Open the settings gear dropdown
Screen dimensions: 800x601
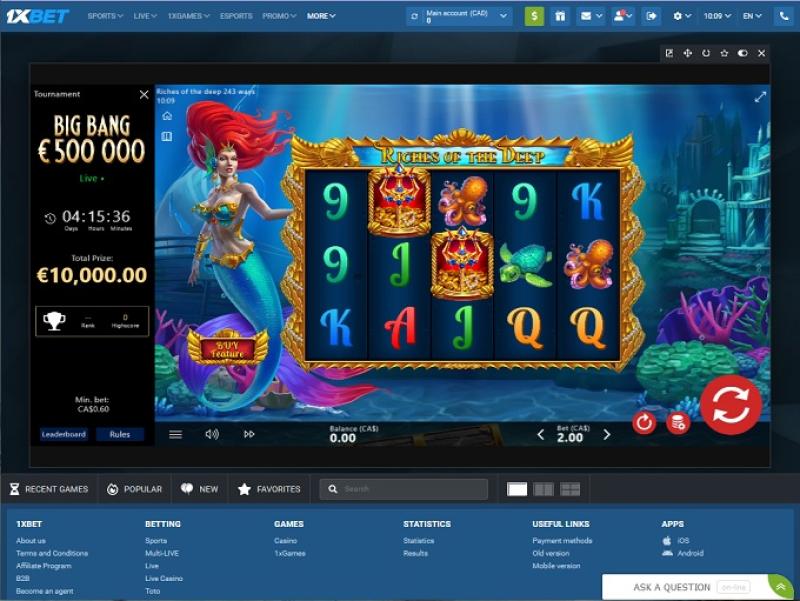click(x=682, y=16)
